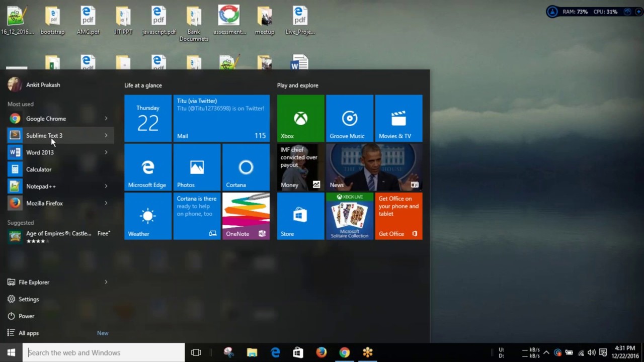This screenshot has height=362, width=644.
Task: Expand Word 2013 jump list arrow
Action: pyautogui.click(x=106, y=152)
